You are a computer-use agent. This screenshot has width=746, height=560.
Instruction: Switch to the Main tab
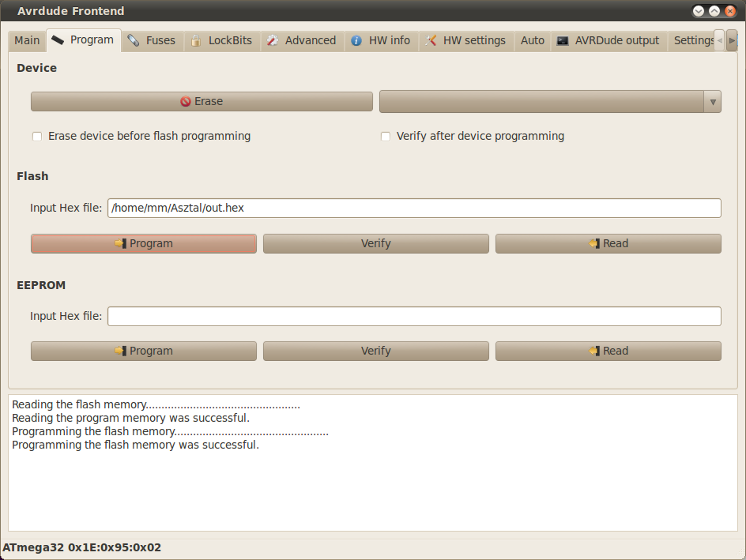(27, 41)
